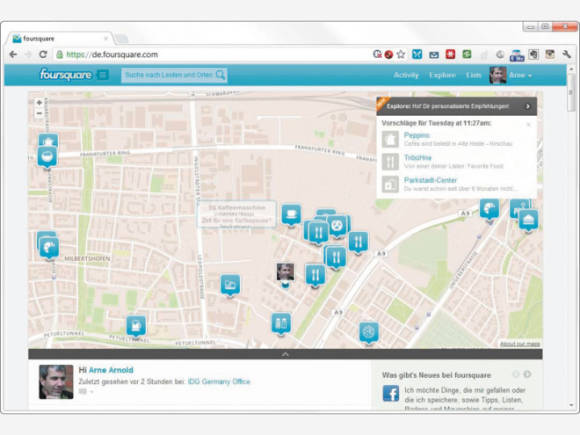
Task: Select the soccer ball map pin
Action: (337, 226)
